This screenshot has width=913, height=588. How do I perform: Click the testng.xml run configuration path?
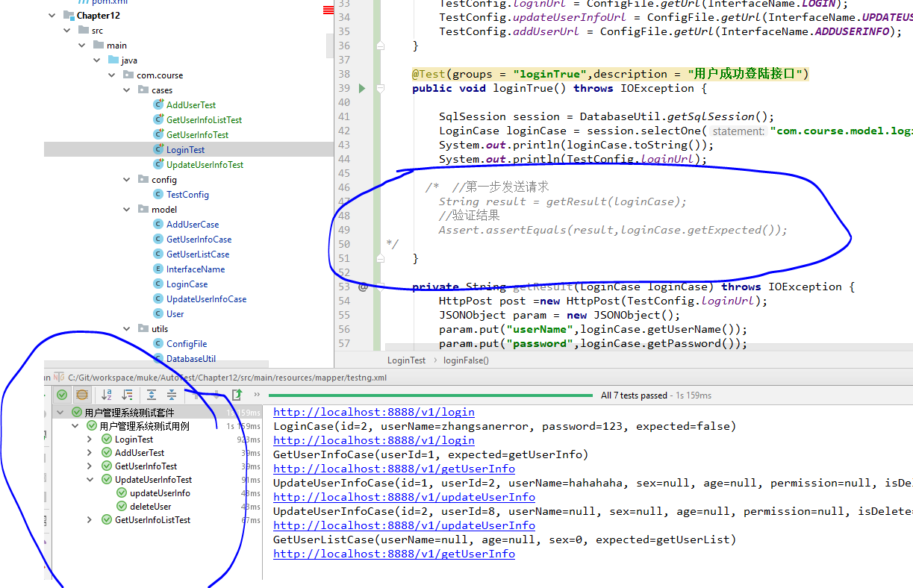coord(227,378)
